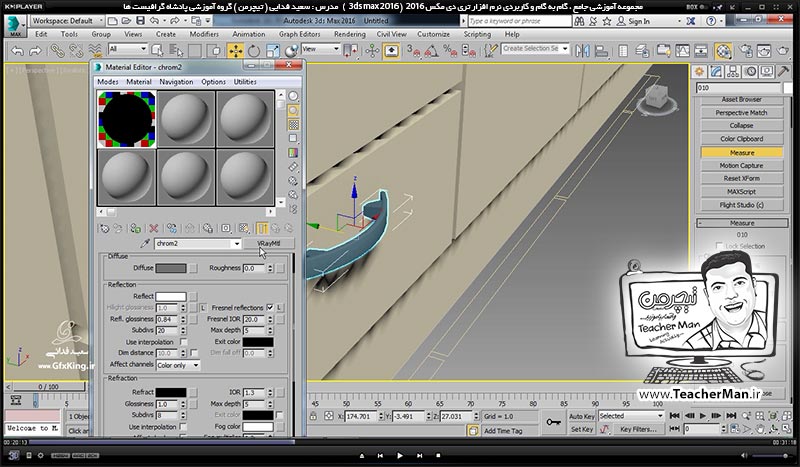
Task: Open Material Editor Navigation menu
Action: [176, 82]
